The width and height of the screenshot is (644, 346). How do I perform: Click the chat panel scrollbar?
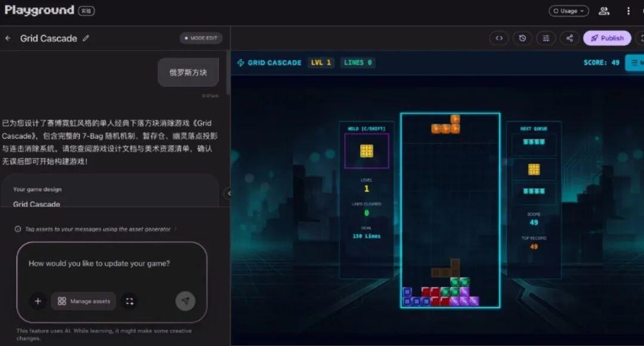[x=228, y=73]
